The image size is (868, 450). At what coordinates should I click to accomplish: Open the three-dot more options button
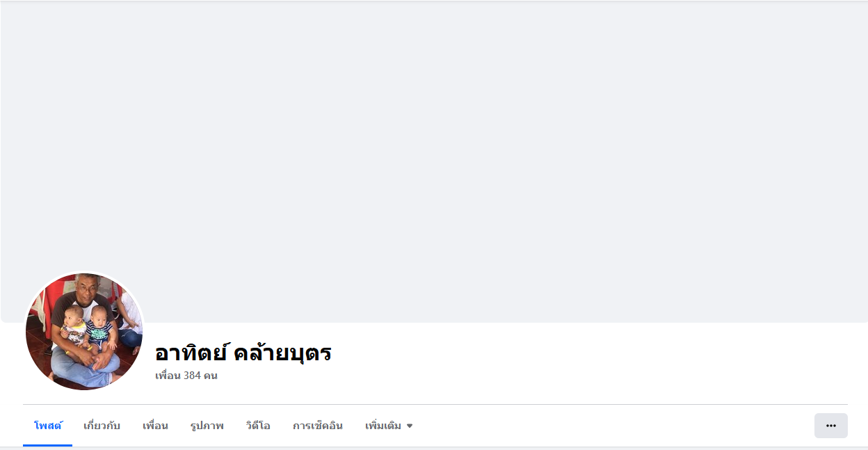point(830,426)
